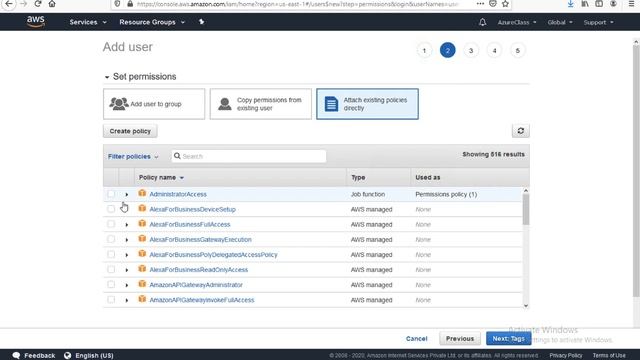Click the page vertical scrollbar

coord(636,171)
